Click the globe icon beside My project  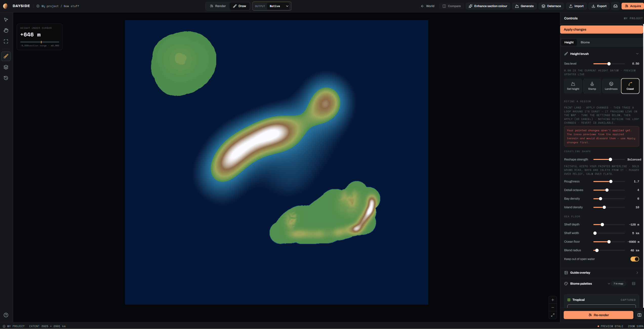(x=38, y=6)
